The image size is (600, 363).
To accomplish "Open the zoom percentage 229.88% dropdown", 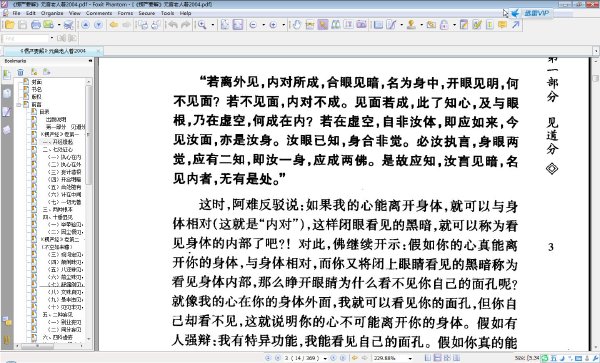I will point(410,358).
